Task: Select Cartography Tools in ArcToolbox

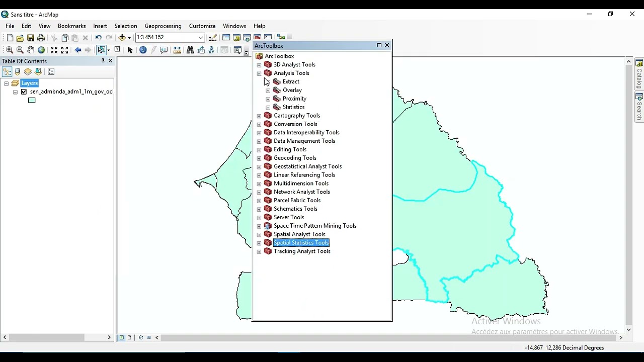Action: tap(297, 116)
